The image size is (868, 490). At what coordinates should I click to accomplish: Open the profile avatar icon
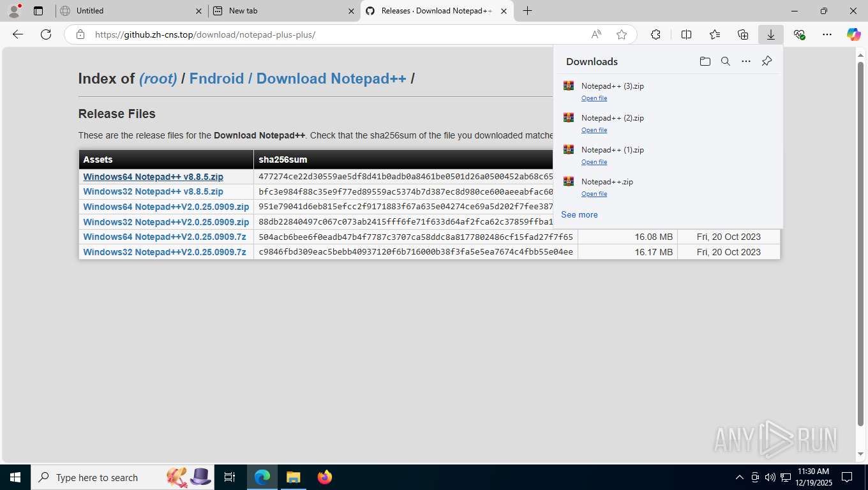(x=13, y=11)
